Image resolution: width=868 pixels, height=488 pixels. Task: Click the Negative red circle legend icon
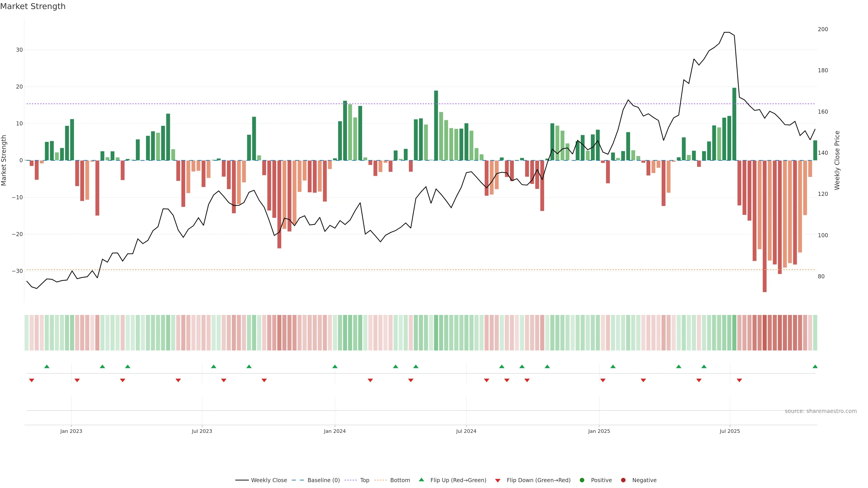coord(623,480)
